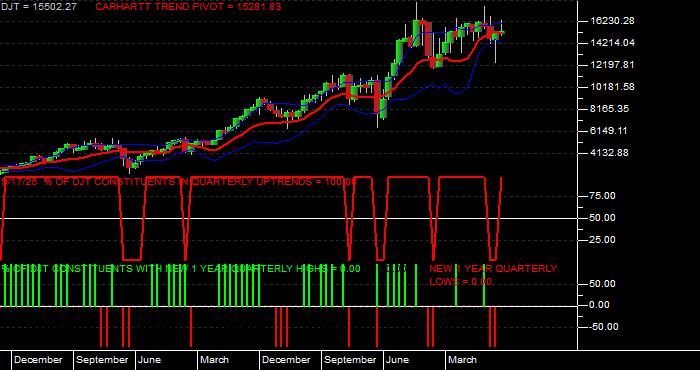Click the -50.00 axis value

[604, 327]
